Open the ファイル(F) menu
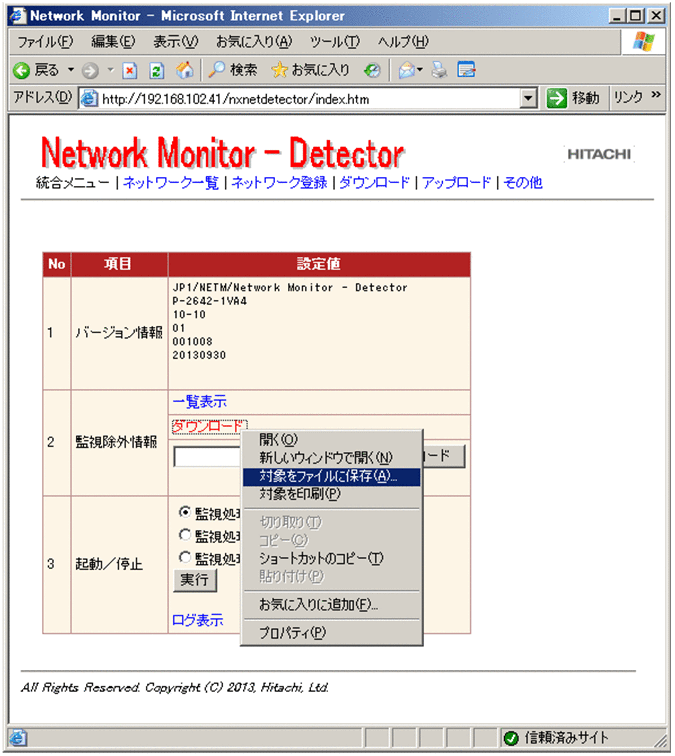The height and width of the screenshot is (756, 675). (45, 42)
